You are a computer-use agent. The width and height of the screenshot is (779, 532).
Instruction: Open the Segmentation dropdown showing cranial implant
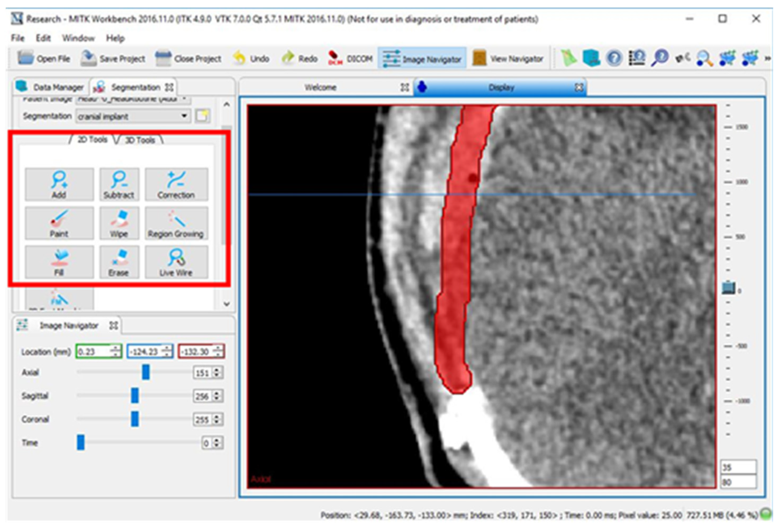click(133, 116)
